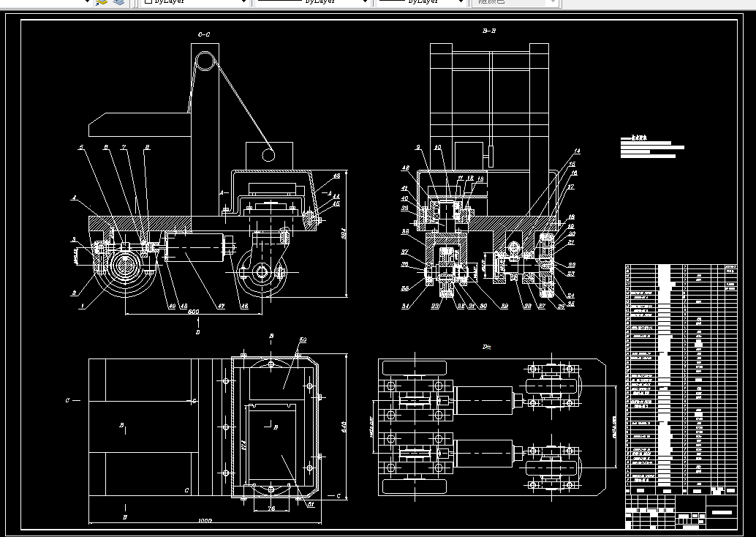Click the 600 wheelbase dimension text
756x537 pixels.
pos(193,312)
